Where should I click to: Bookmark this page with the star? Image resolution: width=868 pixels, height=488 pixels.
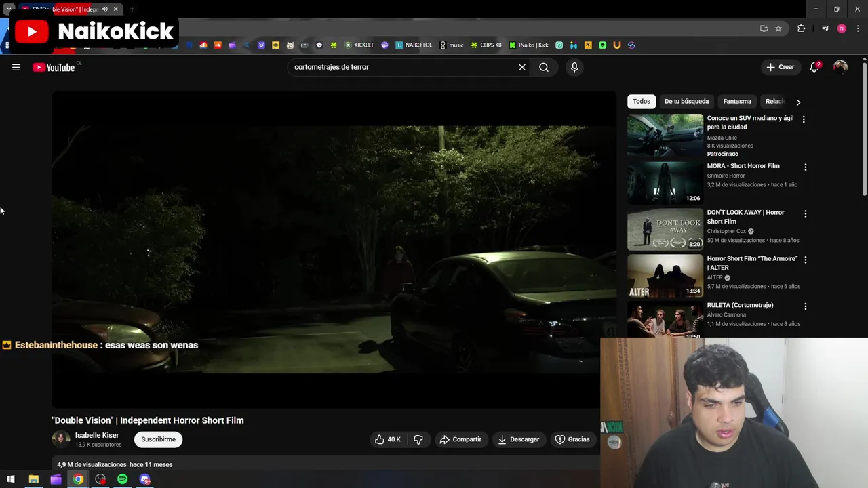[x=778, y=28]
